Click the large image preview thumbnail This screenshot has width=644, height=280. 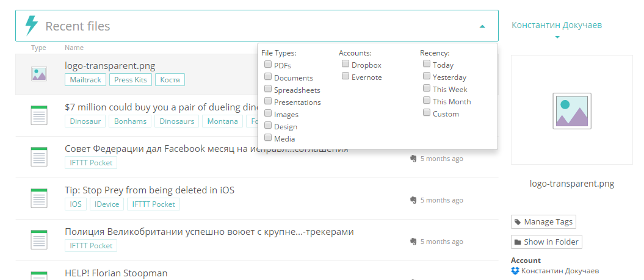click(572, 111)
